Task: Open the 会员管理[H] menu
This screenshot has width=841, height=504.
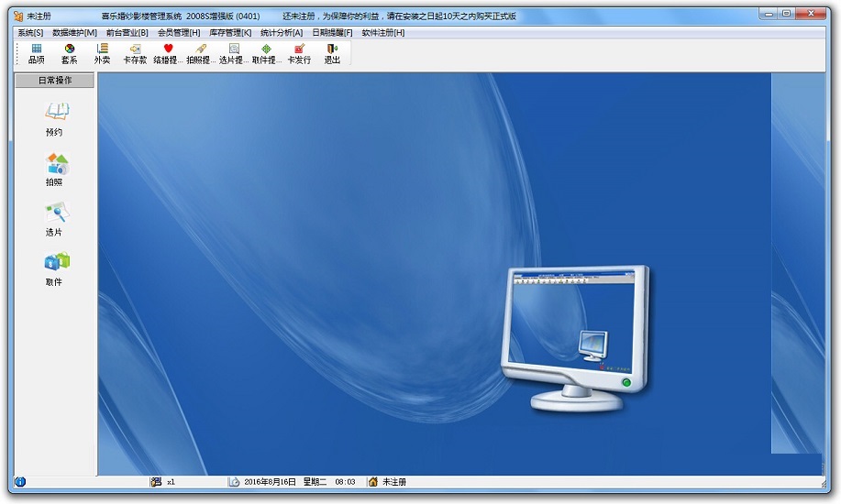Action: (179, 33)
